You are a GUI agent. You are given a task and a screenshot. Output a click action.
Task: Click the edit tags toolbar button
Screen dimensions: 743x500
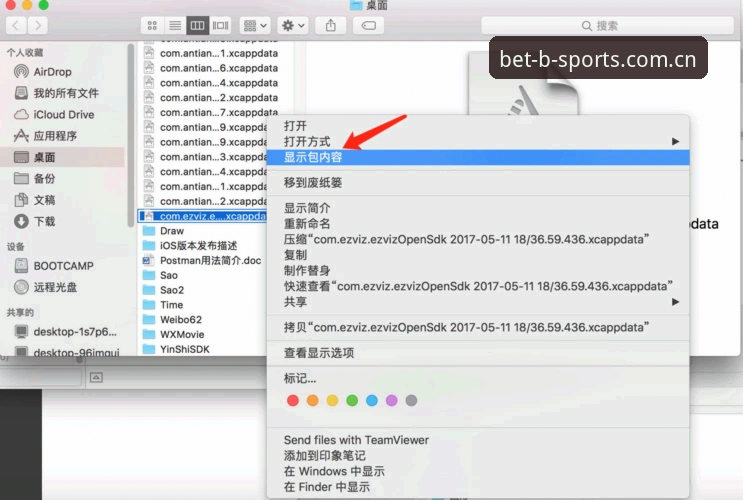[x=369, y=26]
